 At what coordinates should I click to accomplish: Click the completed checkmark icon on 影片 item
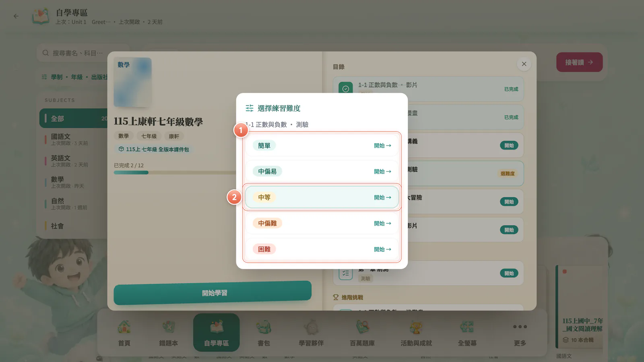pyautogui.click(x=345, y=89)
